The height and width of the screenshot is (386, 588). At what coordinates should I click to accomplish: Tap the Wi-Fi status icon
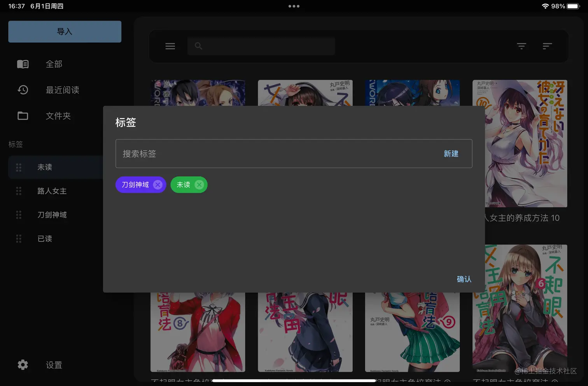(545, 6)
